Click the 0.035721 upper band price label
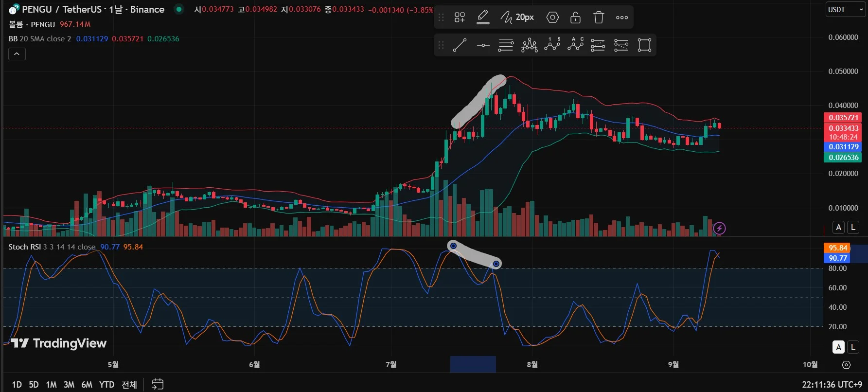This screenshot has height=392, width=868. click(x=843, y=118)
